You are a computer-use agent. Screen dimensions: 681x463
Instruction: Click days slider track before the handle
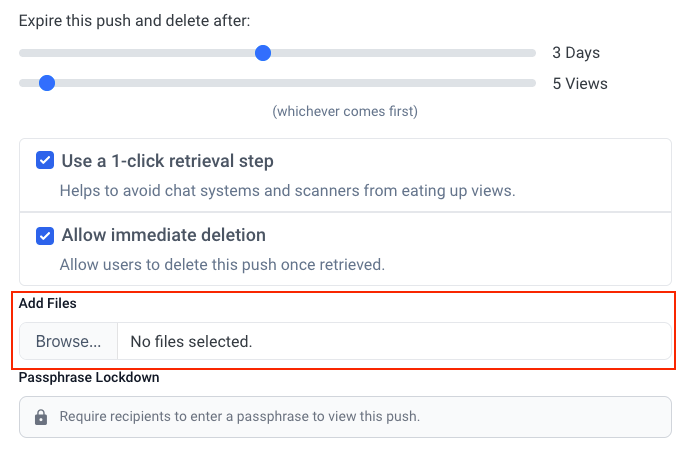pos(137,53)
